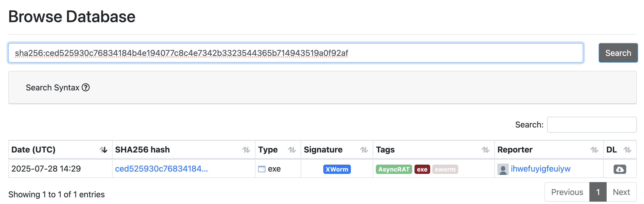The height and width of the screenshot is (204, 644).
Task: Expand the Search Syntax panel
Action: pyautogui.click(x=53, y=88)
